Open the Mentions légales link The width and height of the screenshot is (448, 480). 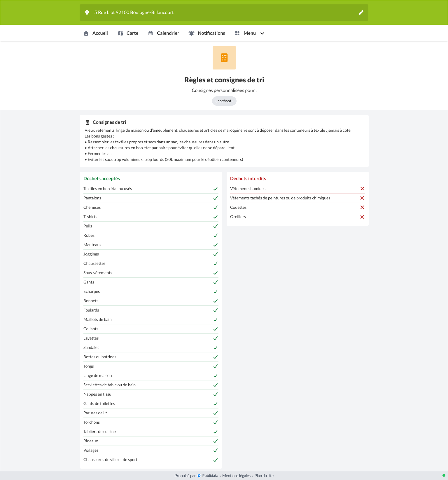(x=236, y=476)
